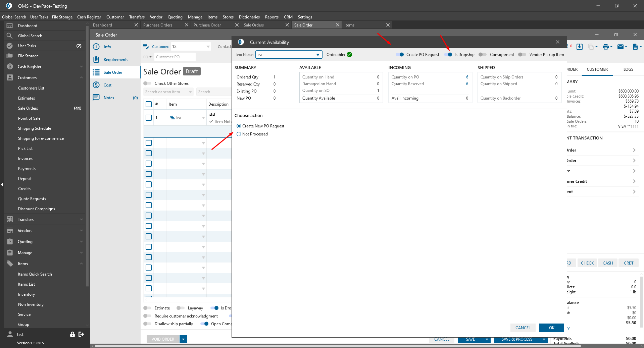Click the Customer PO input field
Screen dimensions: 644x348
coord(175,57)
